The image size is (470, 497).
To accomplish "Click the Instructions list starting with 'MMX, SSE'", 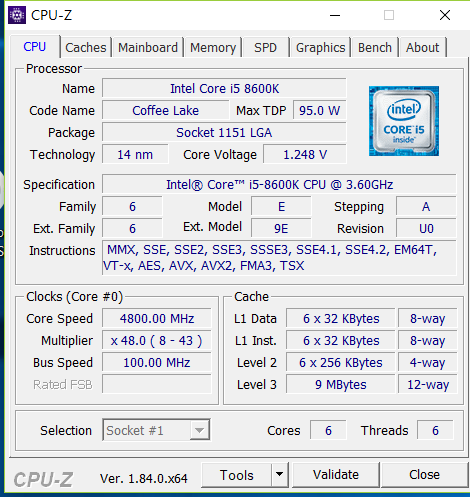I will [x=279, y=258].
